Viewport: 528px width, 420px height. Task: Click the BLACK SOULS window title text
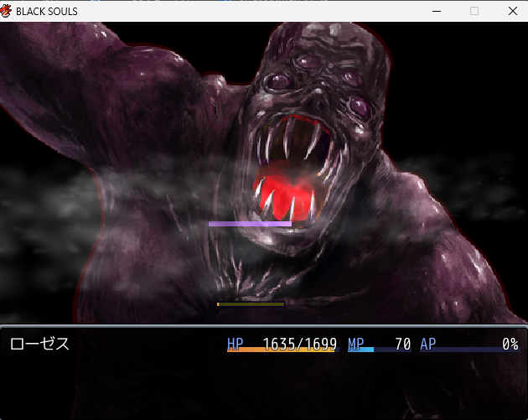pyautogui.click(x=46, y=12)
